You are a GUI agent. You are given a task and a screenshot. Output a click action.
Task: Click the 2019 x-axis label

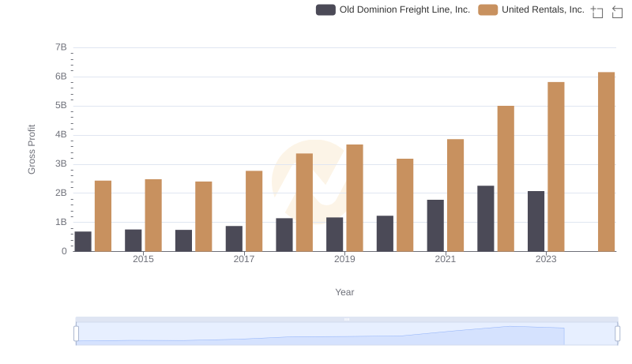(x=344, y=259)
